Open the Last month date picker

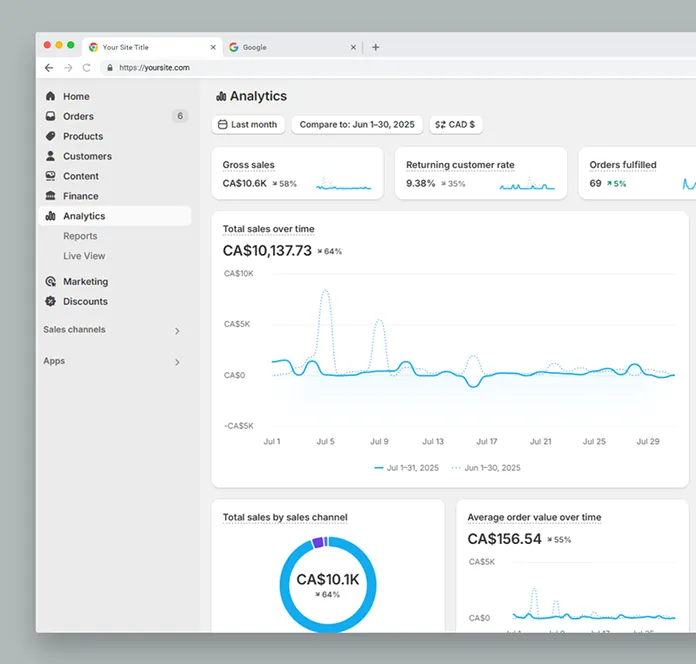248,125
